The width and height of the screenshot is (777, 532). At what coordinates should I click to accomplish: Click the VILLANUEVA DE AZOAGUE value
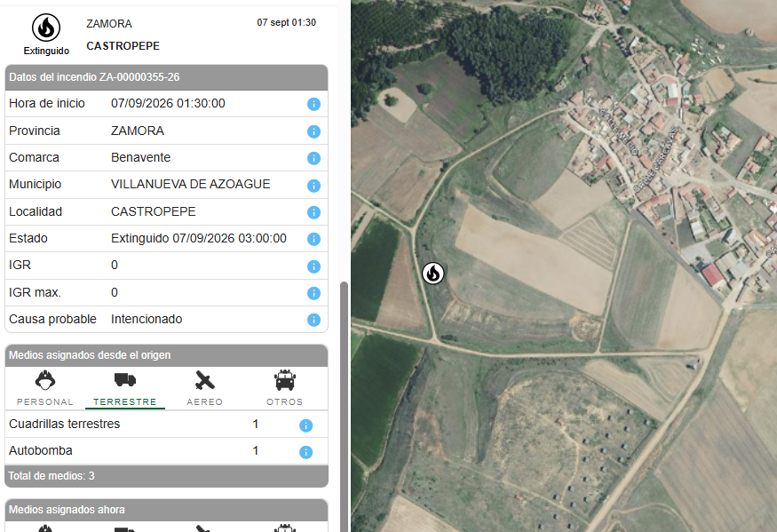click(191, 184)
